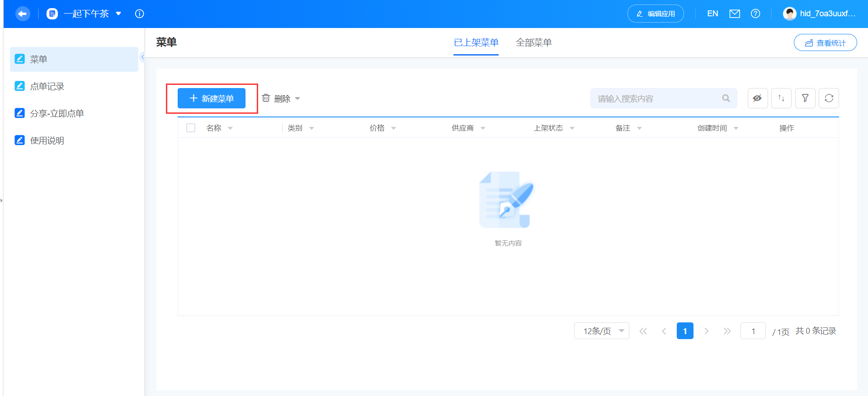
Task: Go to the next page arrow
Action: click(x=706, y=331)
